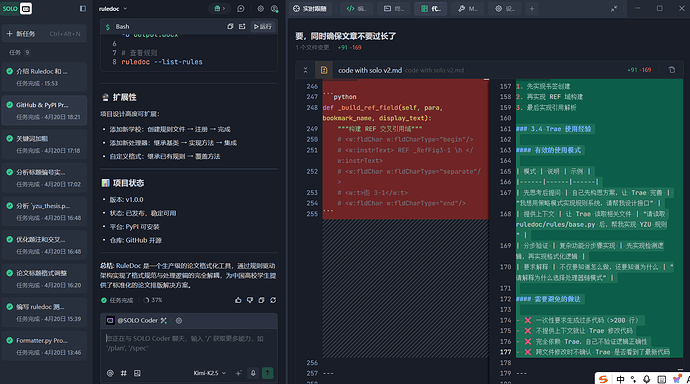Open the 分析标题编号 task
This screenshot has height=384, width=690.
44,178
